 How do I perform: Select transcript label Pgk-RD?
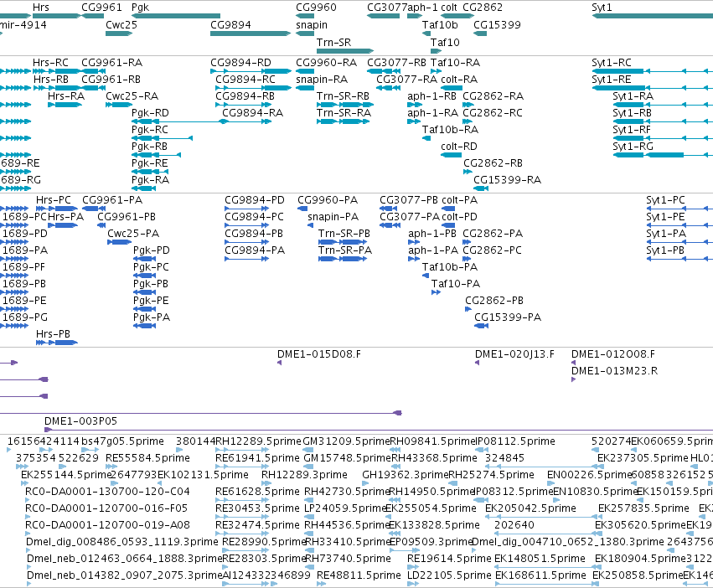click(x=150, y=113)
